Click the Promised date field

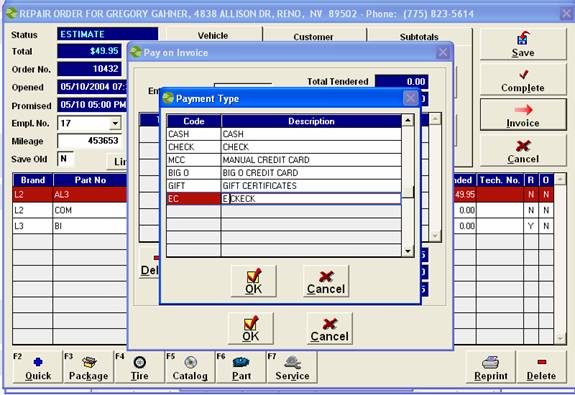92,105
